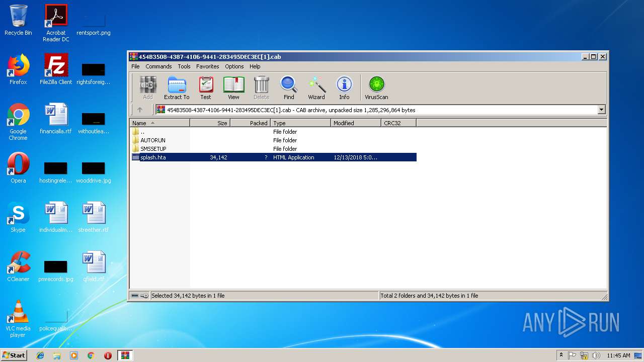Click the drive icon in status bar

tap(135, 296)
